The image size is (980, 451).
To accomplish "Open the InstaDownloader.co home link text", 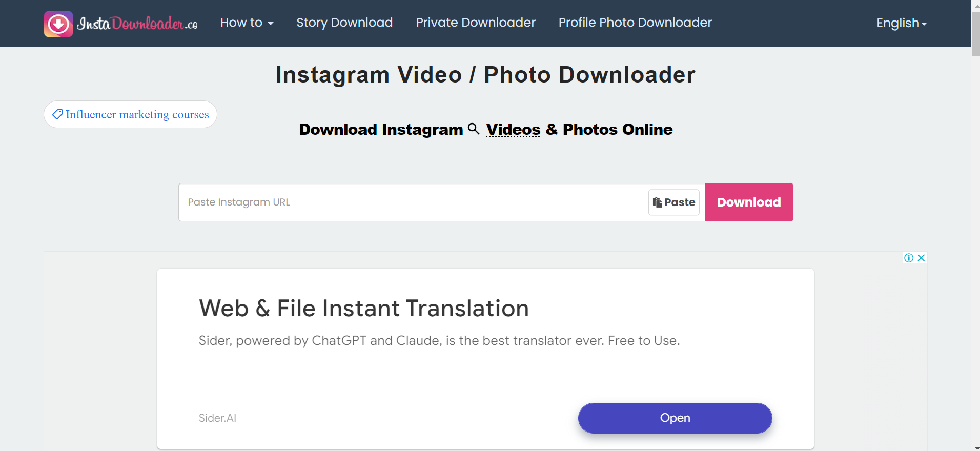I will (137, 24).
